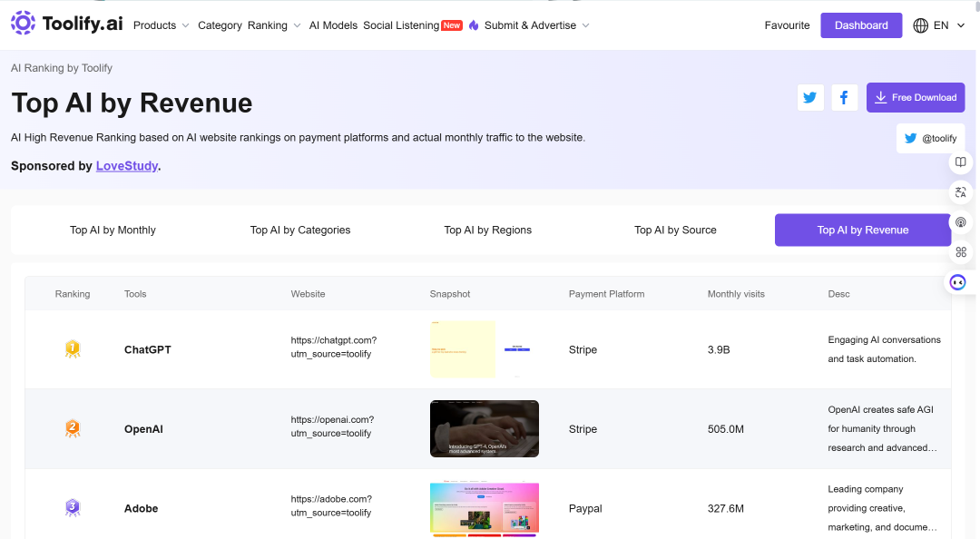Follow the LoveStudy sponsor link
The height and width of the screenshot is (539, 980).
127,166
